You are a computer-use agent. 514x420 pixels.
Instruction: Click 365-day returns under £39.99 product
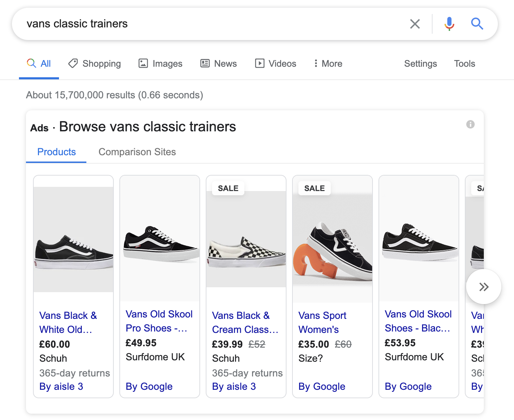[x=247, y=373]
